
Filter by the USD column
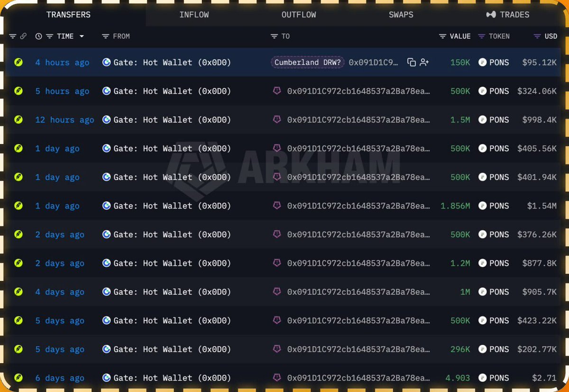click(537, 36)
